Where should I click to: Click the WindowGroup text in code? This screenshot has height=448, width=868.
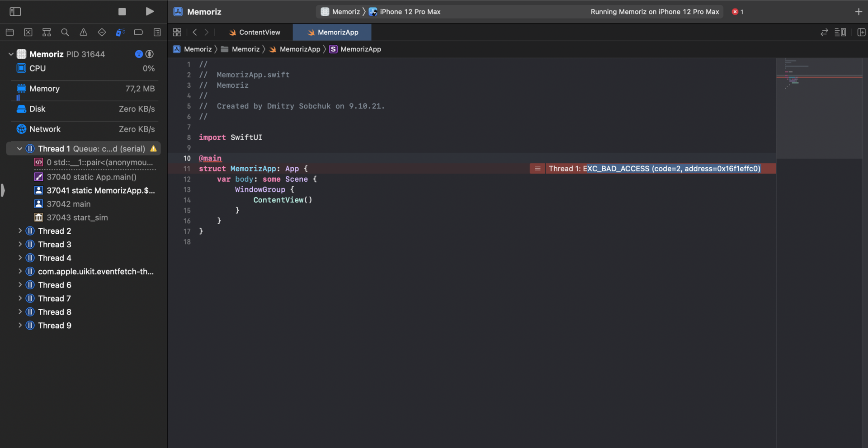coord(260,189)
